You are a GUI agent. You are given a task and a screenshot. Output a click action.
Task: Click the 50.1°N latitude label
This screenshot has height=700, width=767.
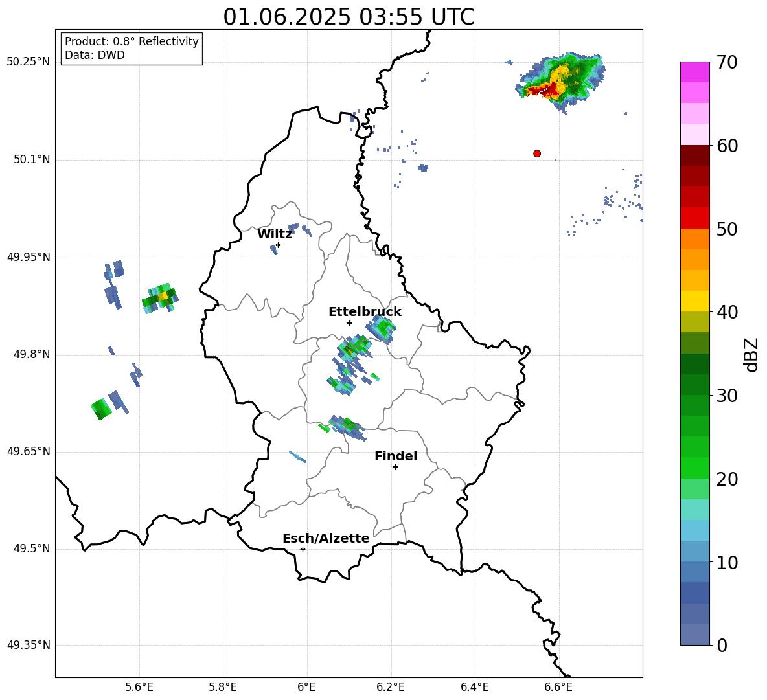(x=32, y=159)
